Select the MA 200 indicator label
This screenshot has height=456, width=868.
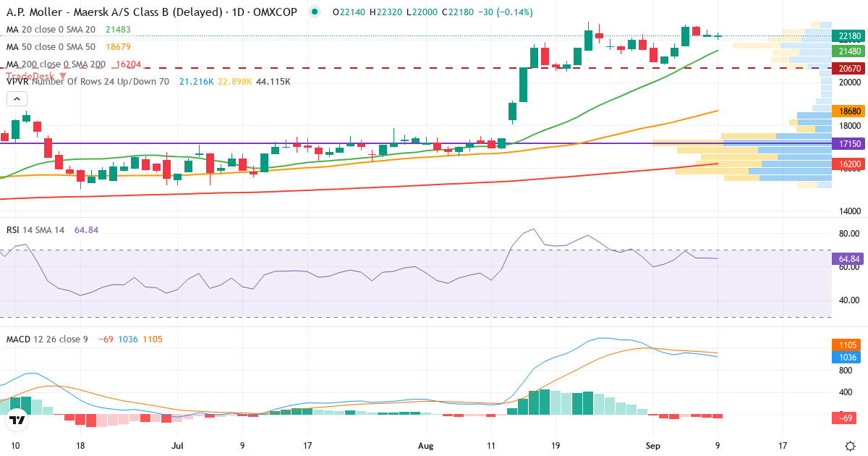(56, 64)
